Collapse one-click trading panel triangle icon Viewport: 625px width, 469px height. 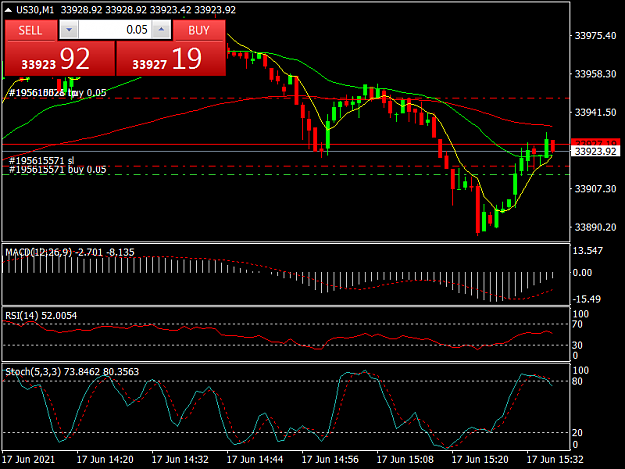coord(8,10)
